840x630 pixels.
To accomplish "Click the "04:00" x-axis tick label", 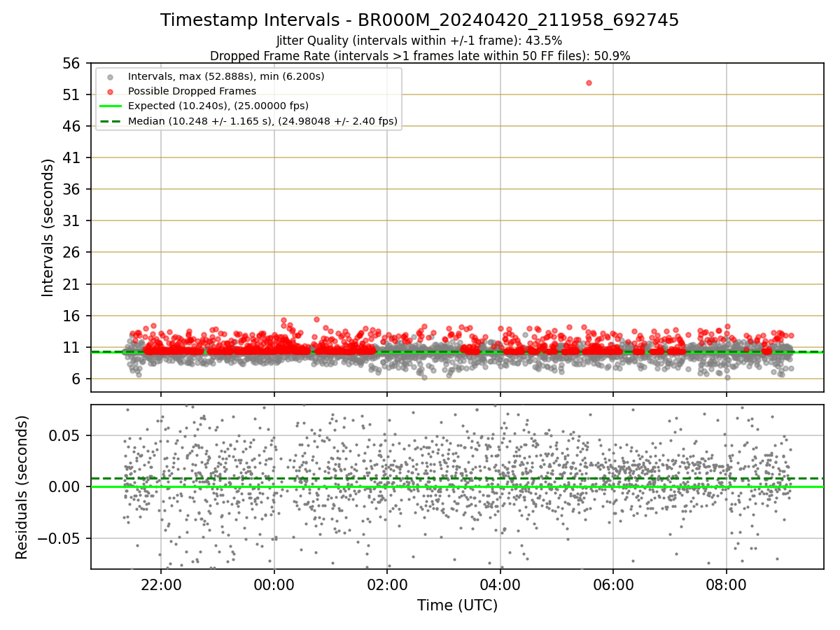I will [500, 584].
